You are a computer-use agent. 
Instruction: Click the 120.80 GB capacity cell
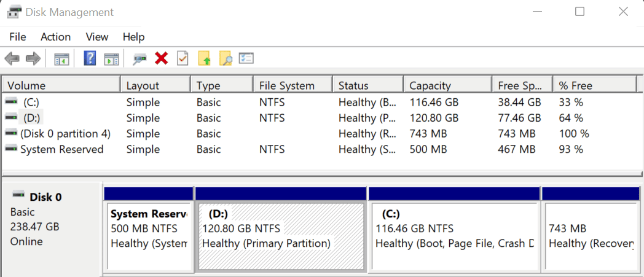pyautogui.click(x=434, y=118)
